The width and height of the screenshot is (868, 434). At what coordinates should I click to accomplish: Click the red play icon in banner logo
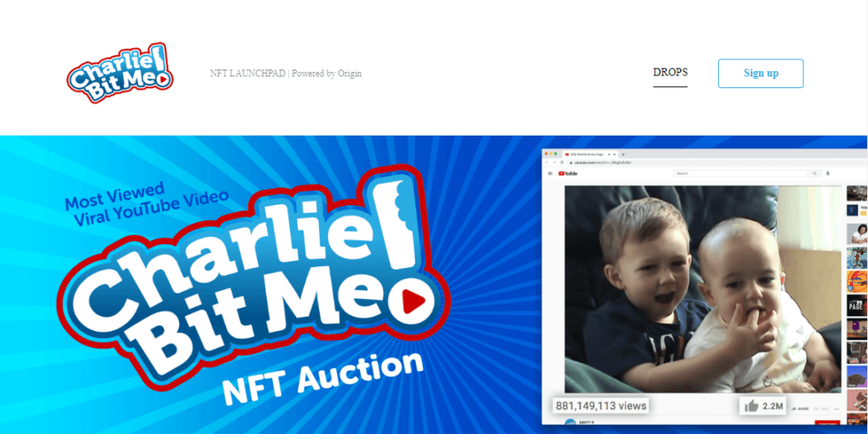pyautogui.click(x=413, y=301)
